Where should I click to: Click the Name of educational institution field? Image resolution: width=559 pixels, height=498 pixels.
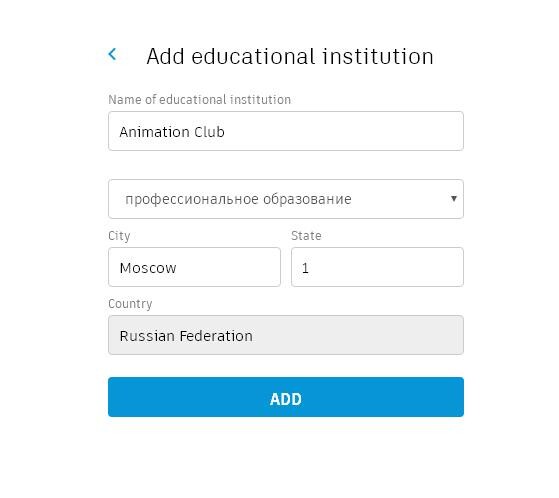pos(286,131)
